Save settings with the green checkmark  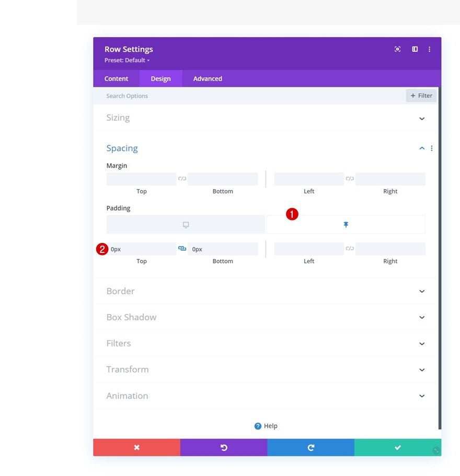[x=397, y=447]
